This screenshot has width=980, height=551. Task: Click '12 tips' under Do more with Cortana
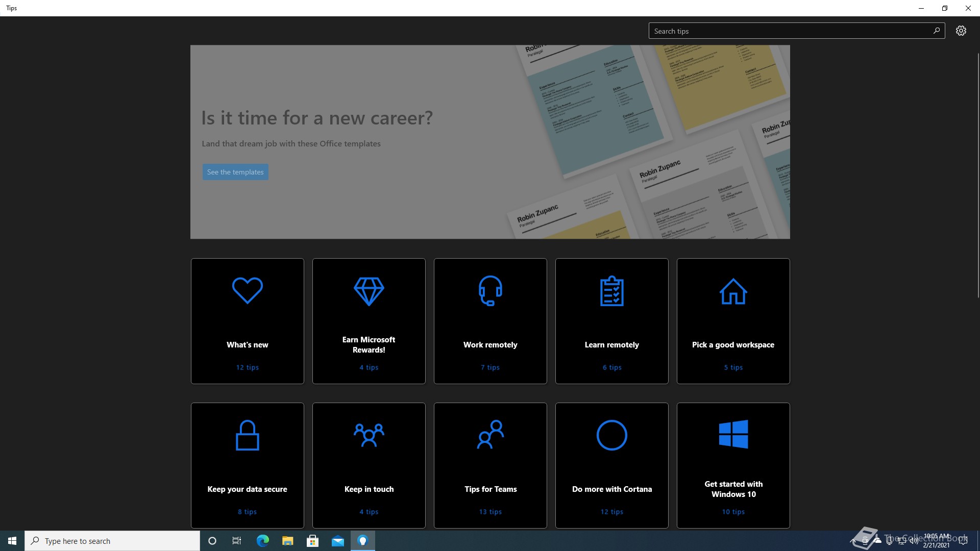click(612, 512)
